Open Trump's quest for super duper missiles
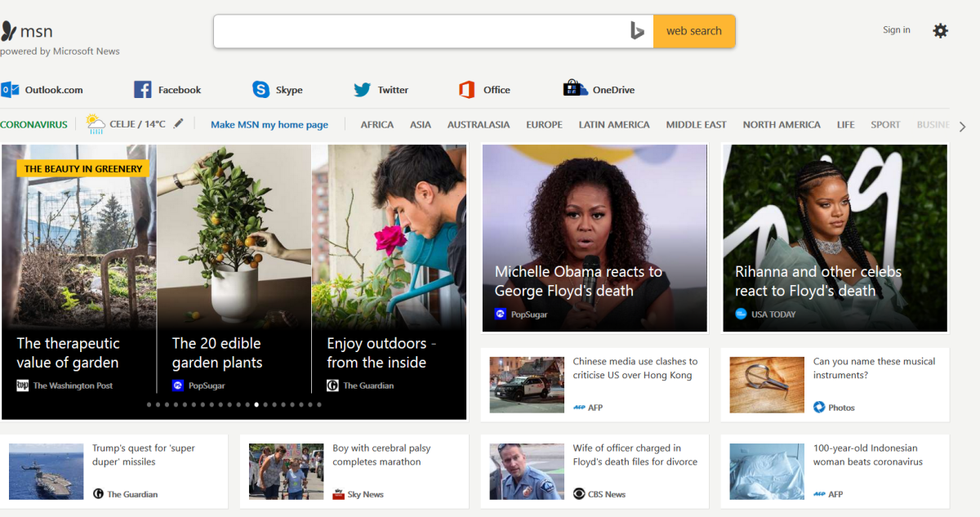 click(144, 455)
